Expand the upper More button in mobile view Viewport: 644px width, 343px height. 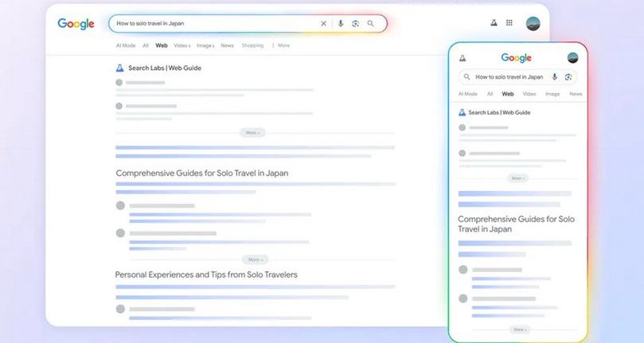pos(518,178)
